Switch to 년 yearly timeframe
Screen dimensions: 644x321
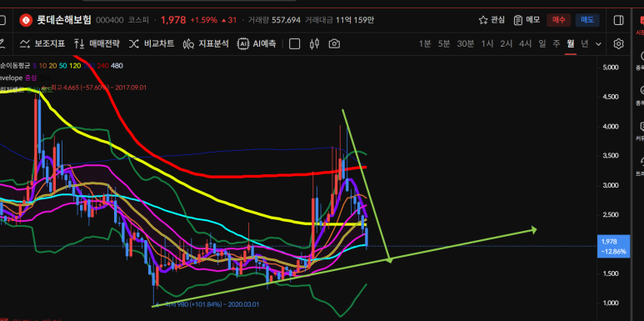tap(585, 44)
